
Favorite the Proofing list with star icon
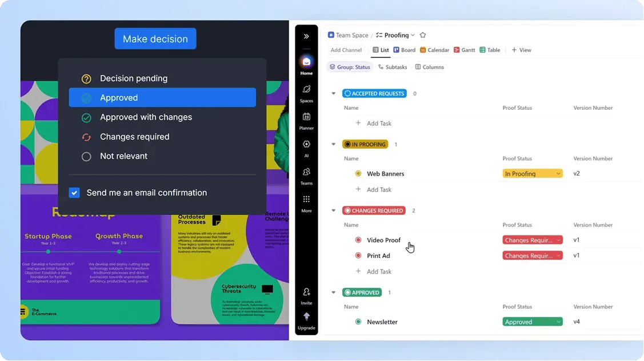(423, 35)
